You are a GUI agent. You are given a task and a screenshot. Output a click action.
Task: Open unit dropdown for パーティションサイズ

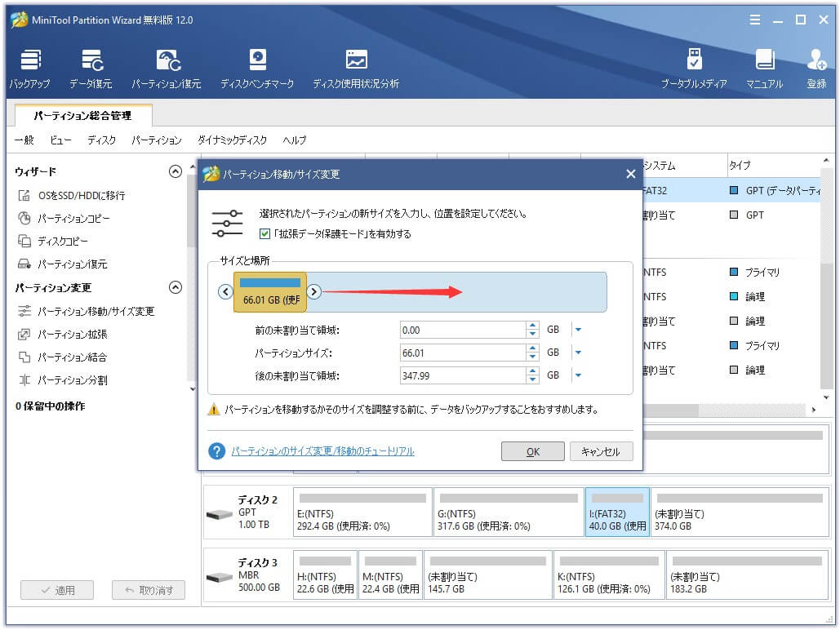tap(578, 353)
